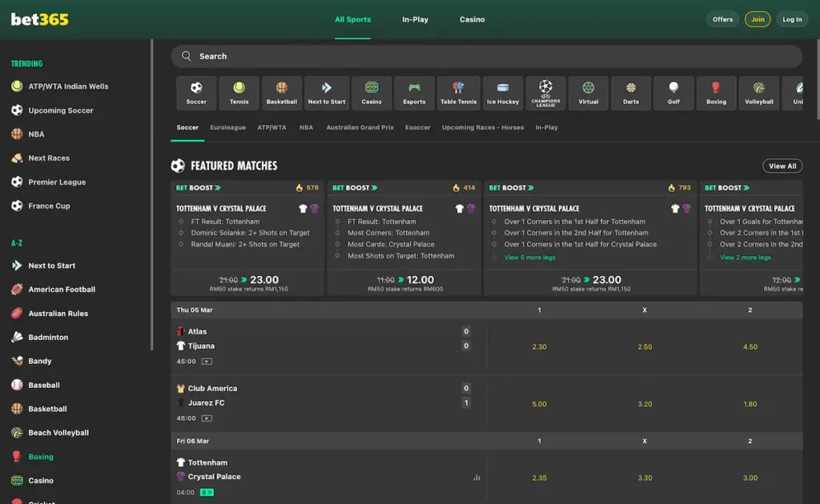
Task: Select the Champions League icon
Action: point(545,92)
